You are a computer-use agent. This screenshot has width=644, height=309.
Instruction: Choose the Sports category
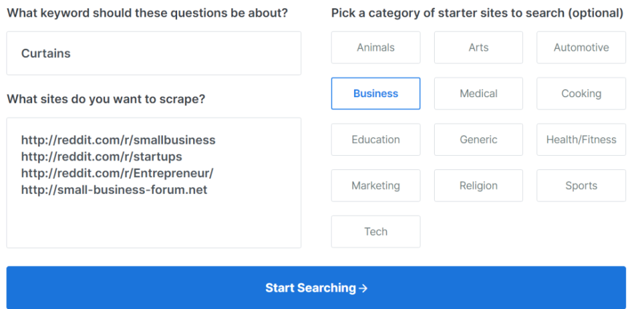[581, 186]
